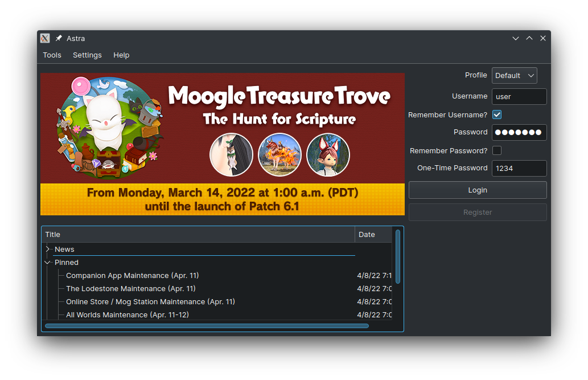Expand the News tree section
The image size is (588, 380).
click(x=48, y=249)
